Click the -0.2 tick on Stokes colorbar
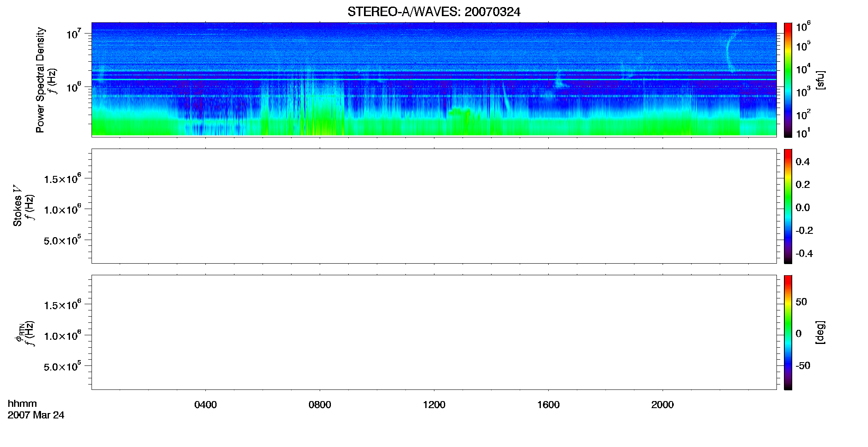868x447 pixels. 804,231
